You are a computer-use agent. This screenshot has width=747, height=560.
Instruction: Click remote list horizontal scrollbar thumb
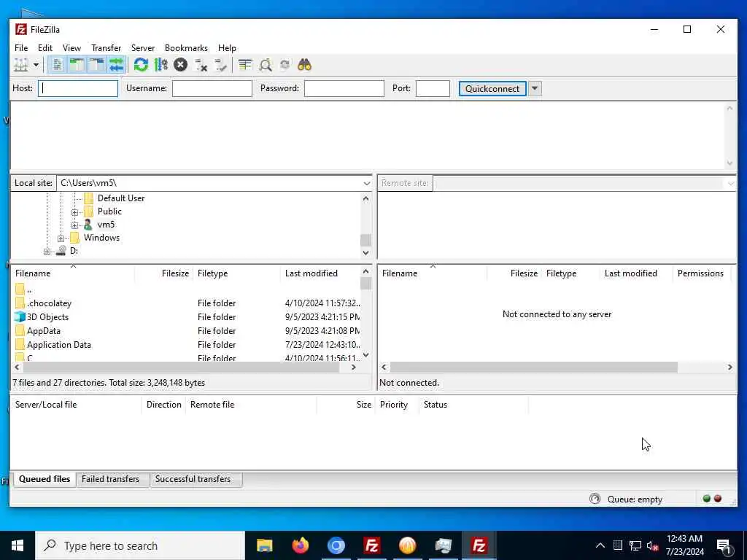click(533, 367)
